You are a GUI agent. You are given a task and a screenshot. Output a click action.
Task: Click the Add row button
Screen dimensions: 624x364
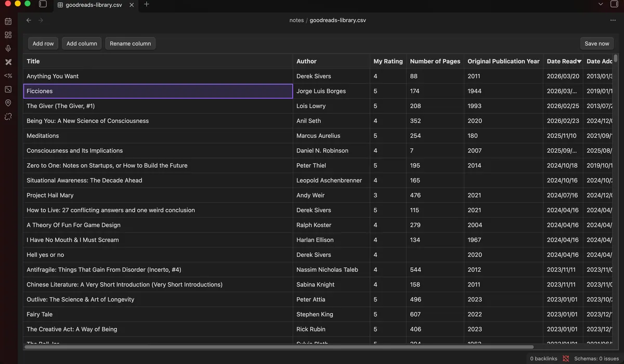[x=43, y=44]
